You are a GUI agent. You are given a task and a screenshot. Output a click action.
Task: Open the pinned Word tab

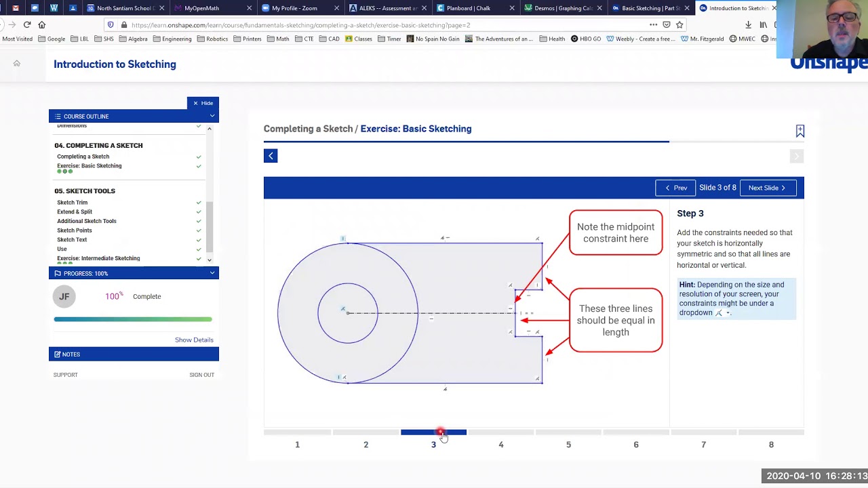tap(54, 8)
